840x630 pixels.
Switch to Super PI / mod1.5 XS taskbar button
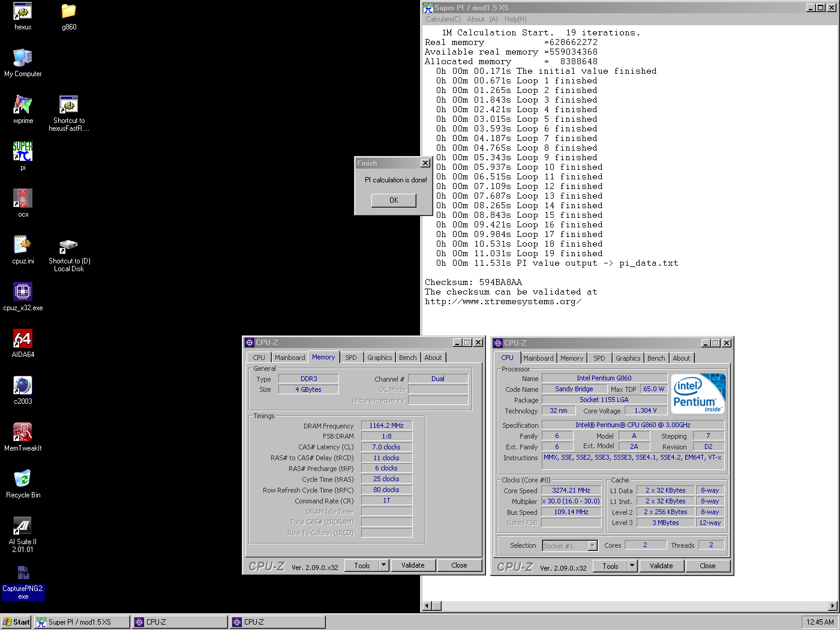[82, 622]
